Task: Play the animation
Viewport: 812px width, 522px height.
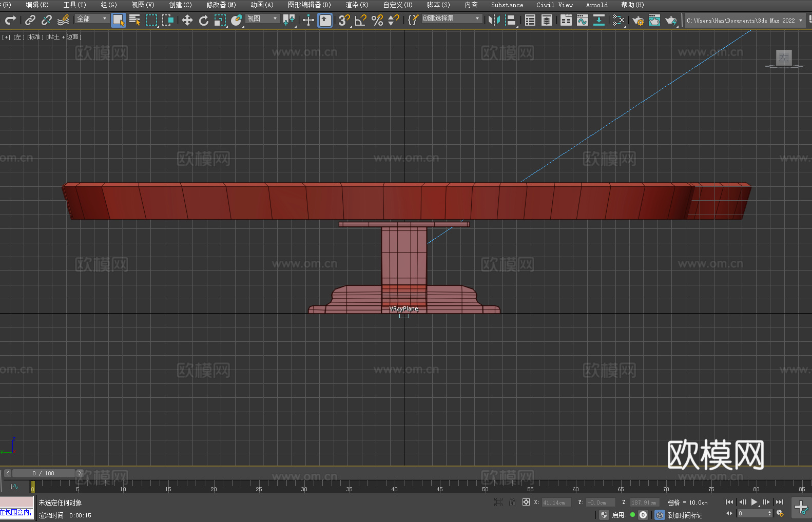Action: coord(754,502)
